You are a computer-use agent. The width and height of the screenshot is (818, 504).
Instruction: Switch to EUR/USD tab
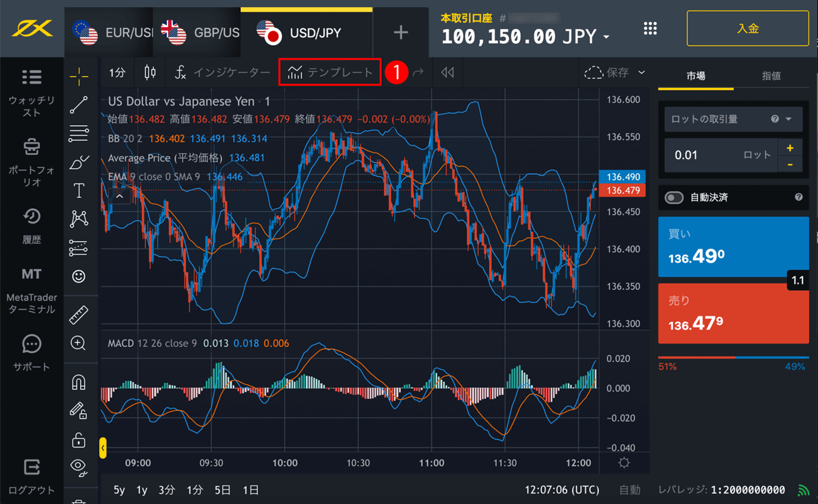tap(109, 33)
